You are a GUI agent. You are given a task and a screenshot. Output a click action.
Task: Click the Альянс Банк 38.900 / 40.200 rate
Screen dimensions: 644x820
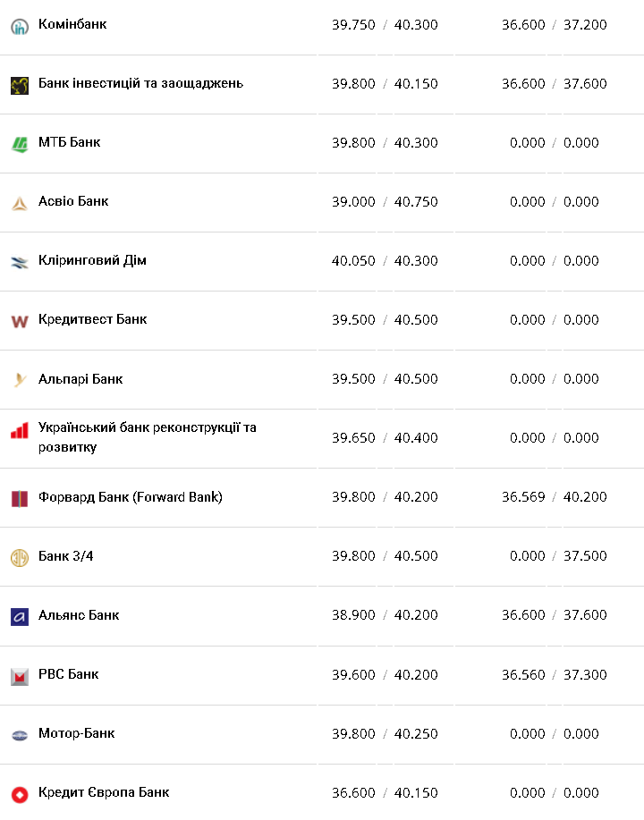coord(385,615)
